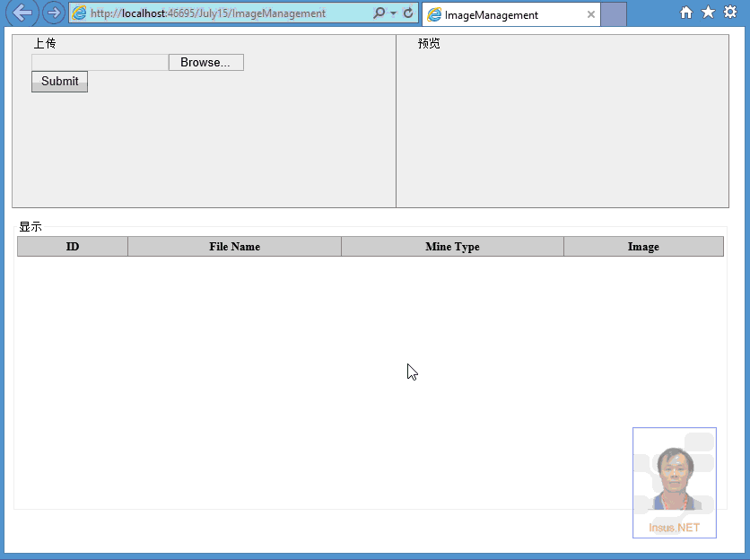This screenshot has width=750, height=560.
Task: Refresh the page with the reload icon
Action: [408, 13]
